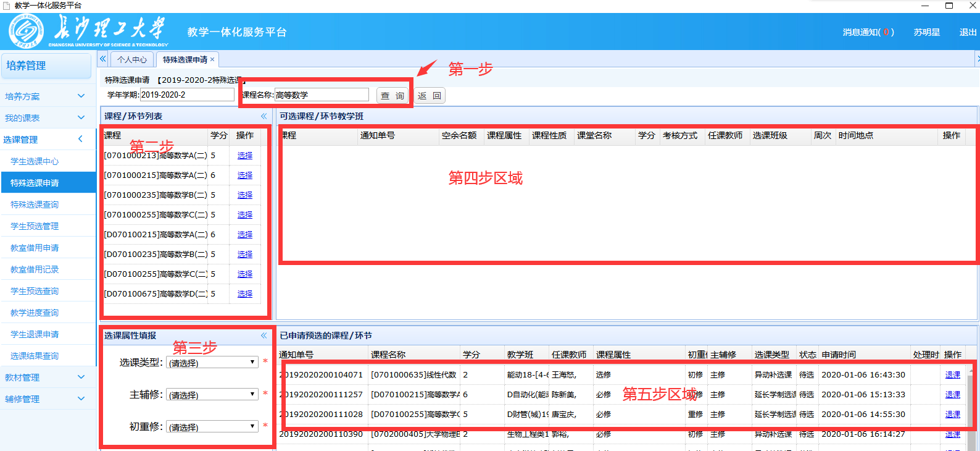Expand the 培养方案 menu section
The height and width of the screenshot is (451, 980).
coord(81,96)
